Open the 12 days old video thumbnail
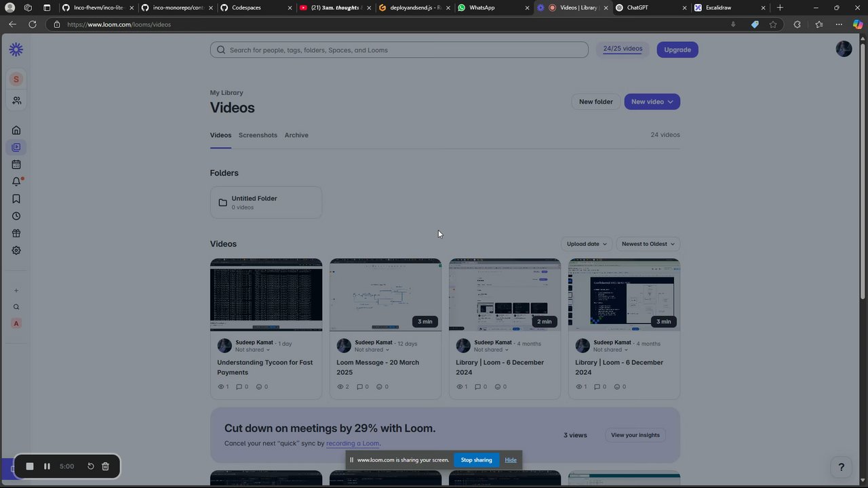The image size is (868, 488). [x=385, y=295]
